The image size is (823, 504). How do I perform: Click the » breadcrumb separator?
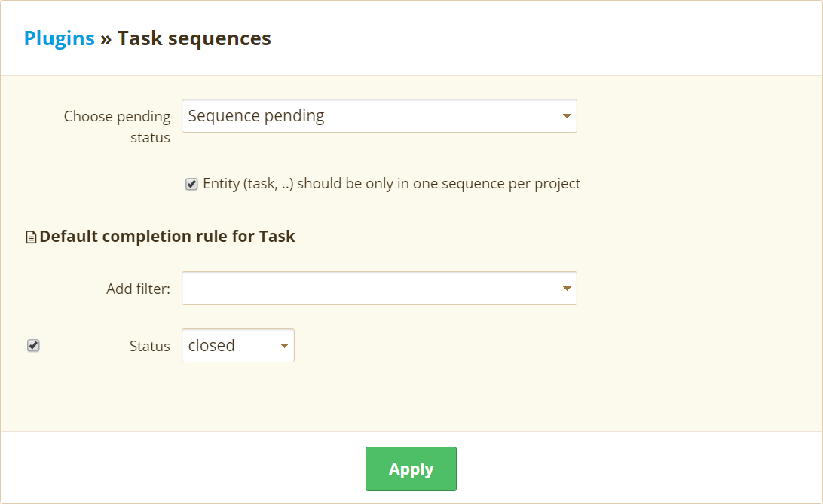point(106,38)
